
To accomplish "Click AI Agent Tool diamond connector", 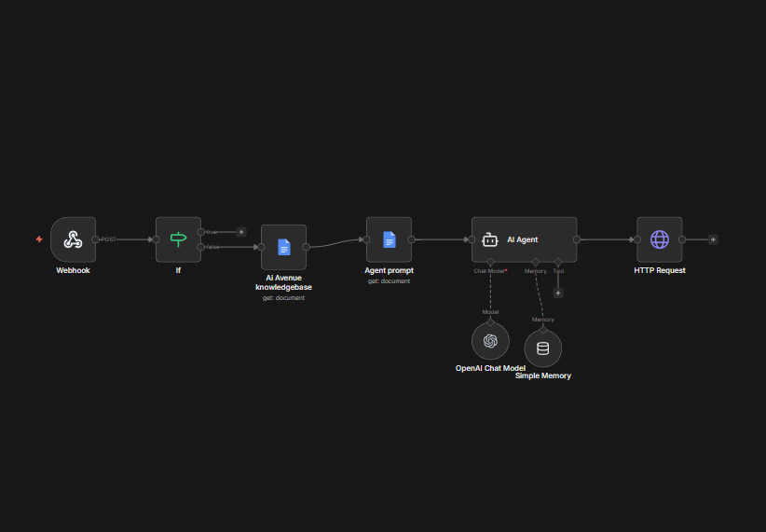I will [x=558, y=263].
